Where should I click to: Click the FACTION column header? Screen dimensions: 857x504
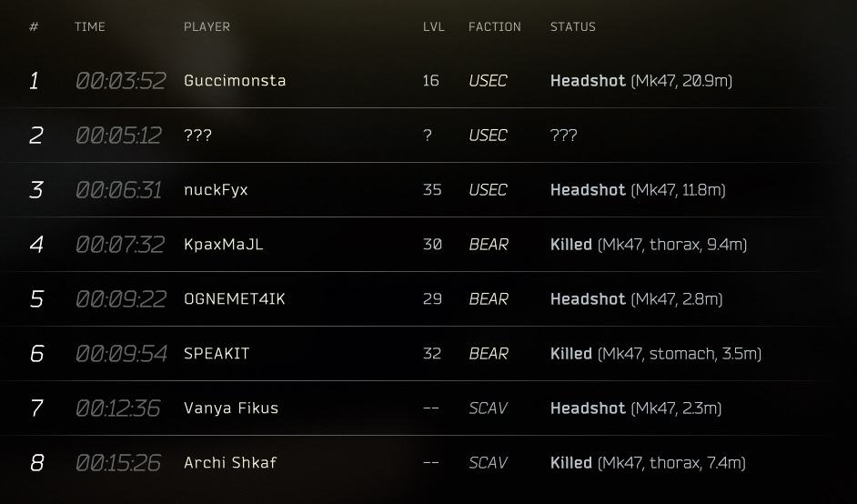(495, 26)
